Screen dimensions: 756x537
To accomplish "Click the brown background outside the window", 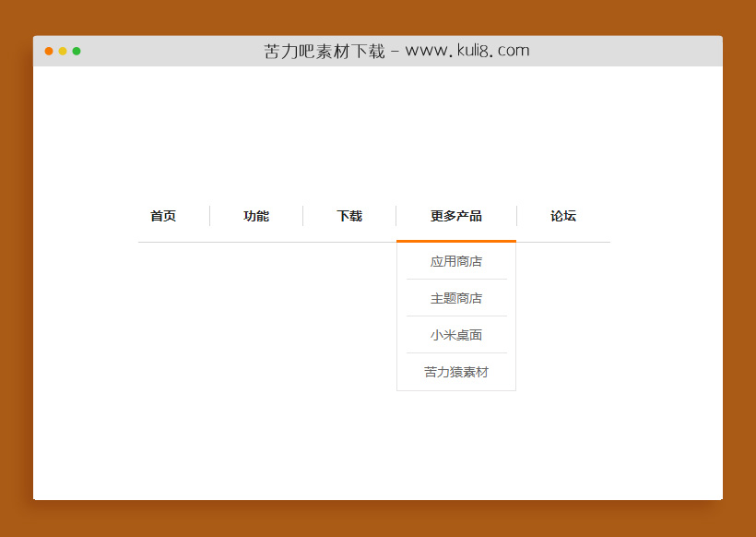I will (x=16, y=277).
